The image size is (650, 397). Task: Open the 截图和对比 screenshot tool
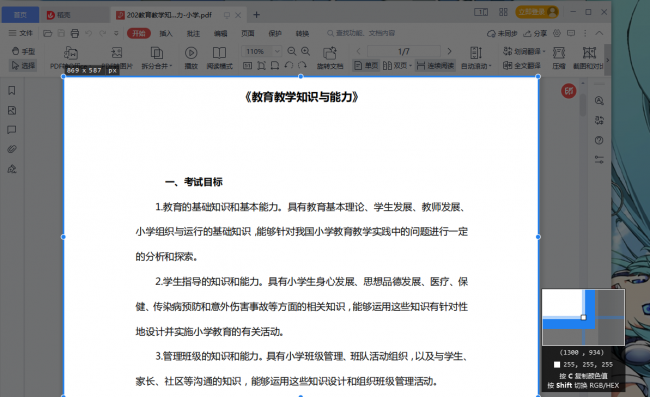[x=588, y=57]
